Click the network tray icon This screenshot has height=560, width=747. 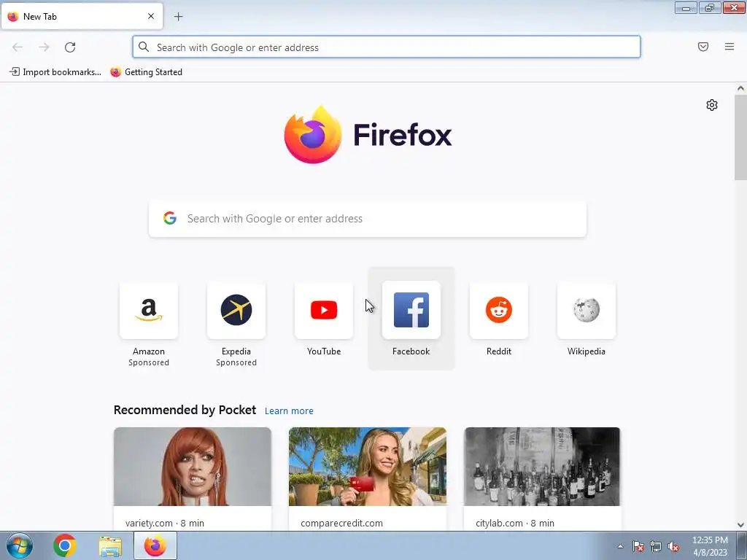(x=656, y=546)
